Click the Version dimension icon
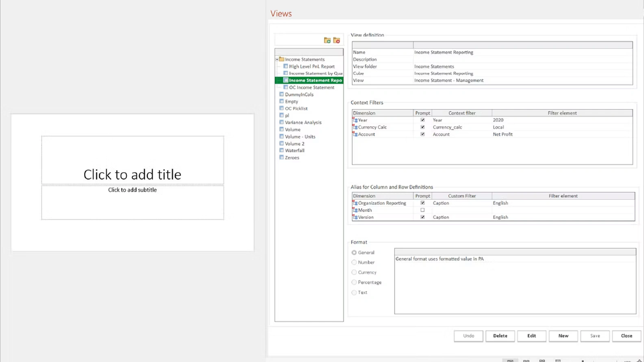644x362 pixels. [x=355, y=217]
